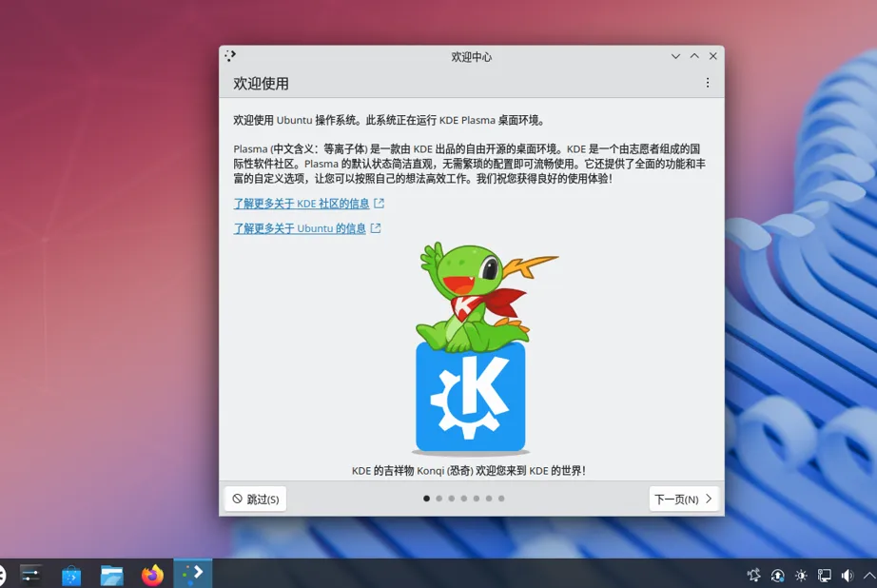Click external link icon after KDE community link
This screenshot has height=588, width=877.
click(380, 203)
